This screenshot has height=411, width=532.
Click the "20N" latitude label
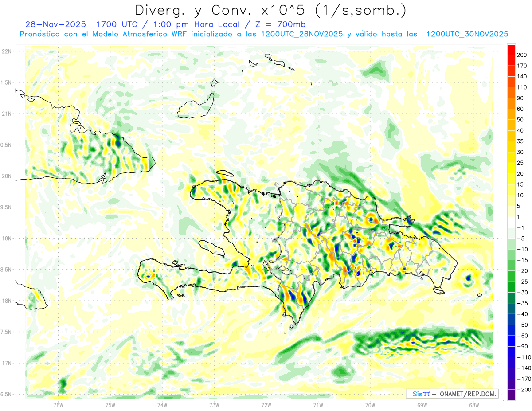pos(6,176)
